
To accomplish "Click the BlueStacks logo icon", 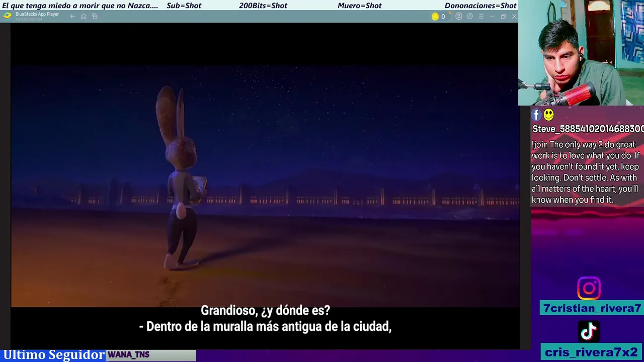I will click(x=7, y=16).
